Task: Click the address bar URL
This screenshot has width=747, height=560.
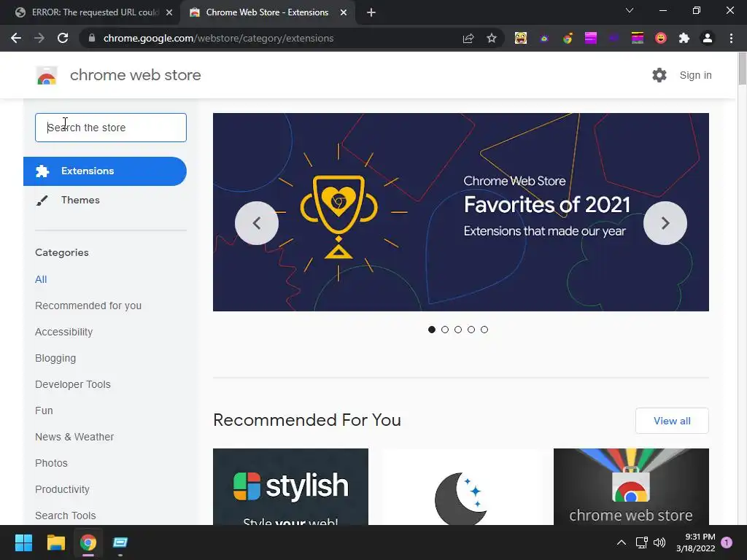Action: click(x=218, y=38)
